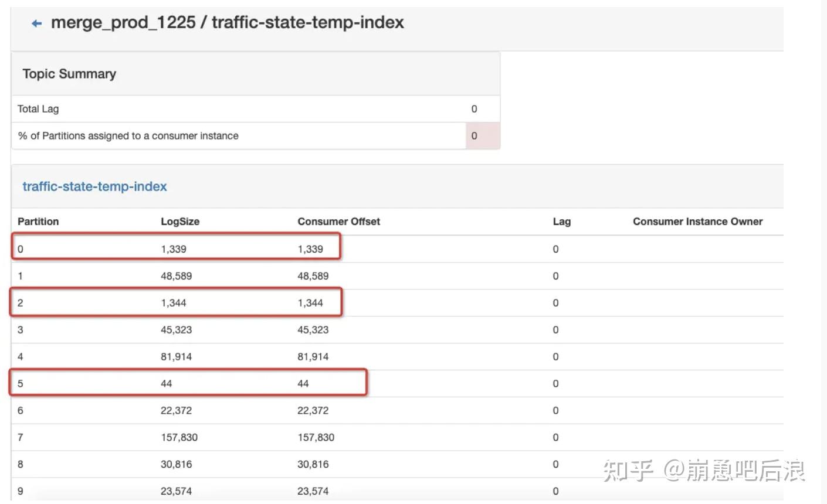Click the Consumer Offset column header
827x504 pixels.
click(x=338, y=222)
